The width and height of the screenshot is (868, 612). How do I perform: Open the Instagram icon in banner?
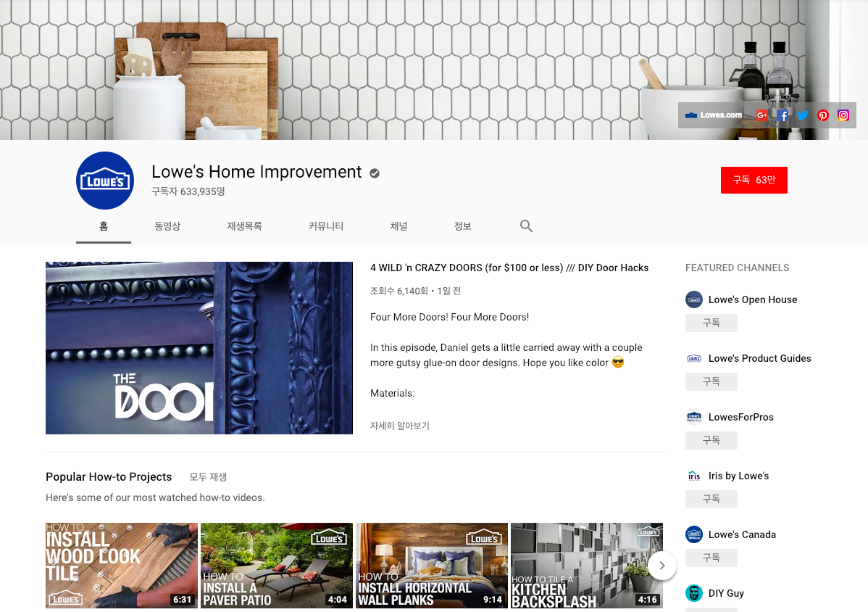pos(843,115)
